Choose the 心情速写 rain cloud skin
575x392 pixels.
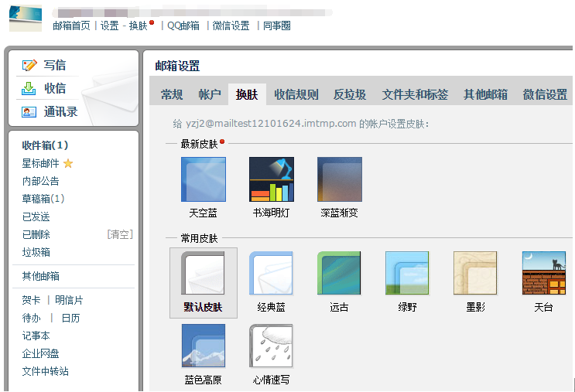(271, 346)
